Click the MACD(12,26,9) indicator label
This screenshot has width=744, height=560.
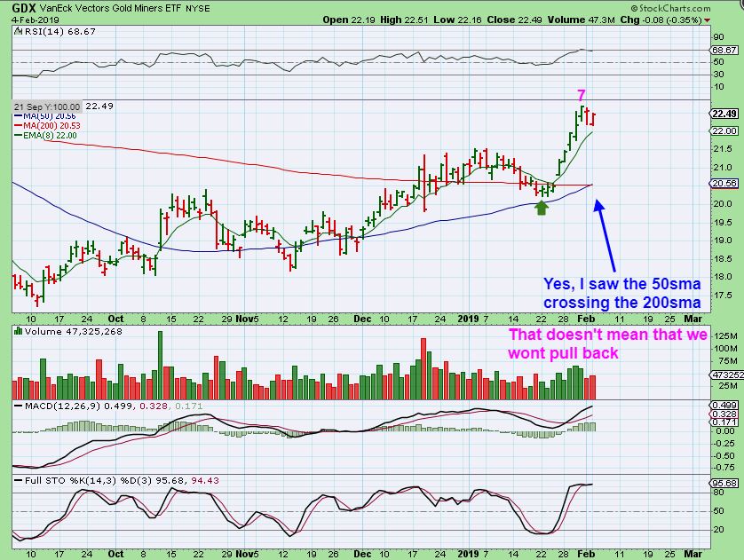(x=63, y=406)
